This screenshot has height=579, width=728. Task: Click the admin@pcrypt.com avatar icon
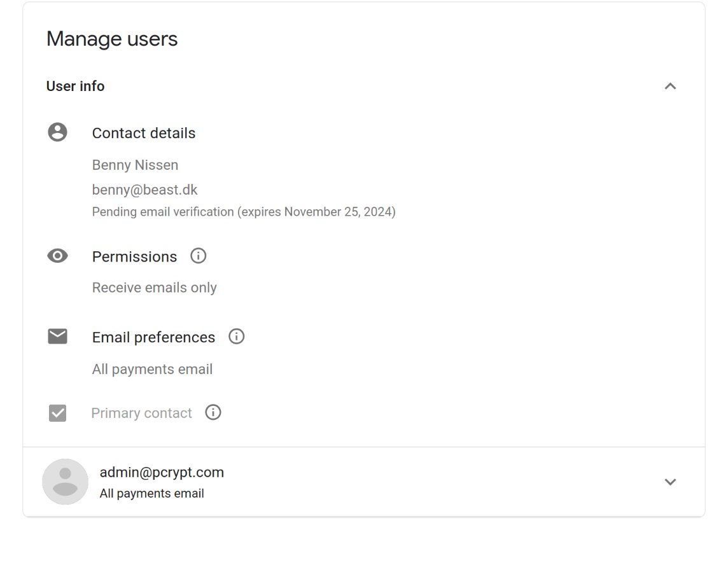[x=66, y=482]
